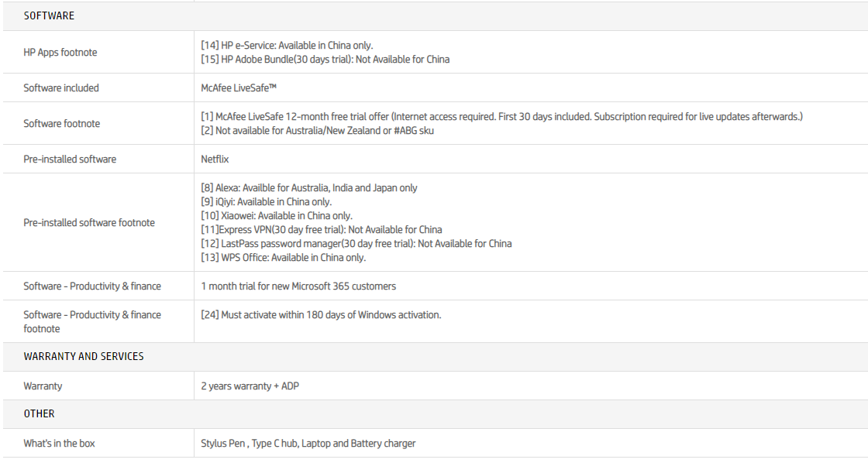Click the Software included label
The height and width of the screenshot is (463, 868).
pos(61,88)
